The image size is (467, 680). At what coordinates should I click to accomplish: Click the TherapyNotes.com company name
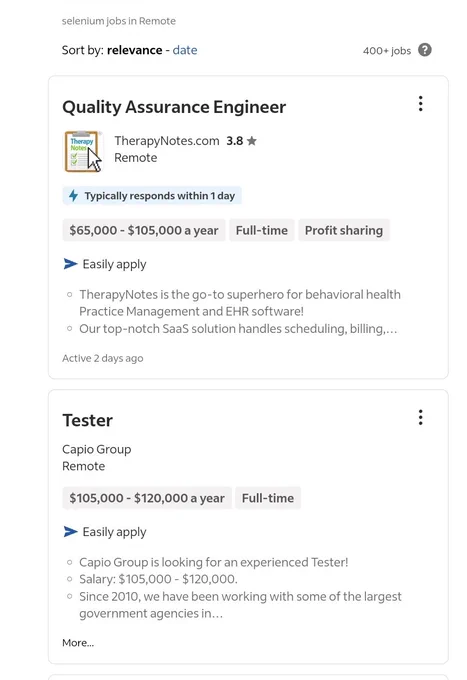click(x=167, y=141)
